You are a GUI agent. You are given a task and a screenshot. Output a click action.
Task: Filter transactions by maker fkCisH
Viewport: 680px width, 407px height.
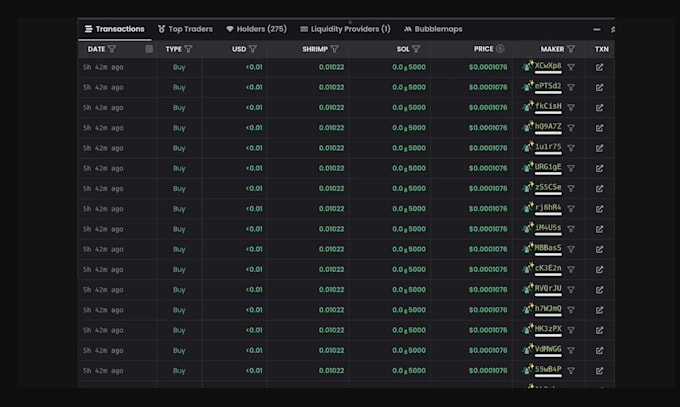click(571, 108)
